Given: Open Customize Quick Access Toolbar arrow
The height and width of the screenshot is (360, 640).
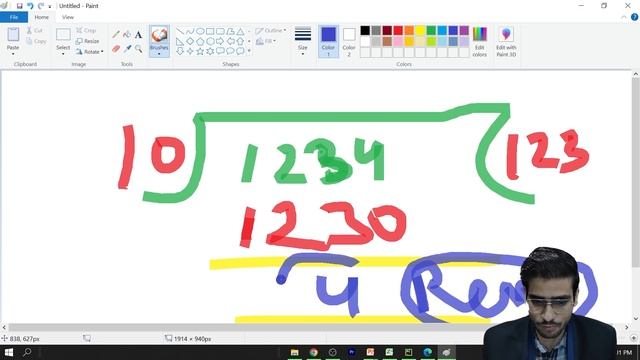Looking at the screenshot, I should 50,7.
